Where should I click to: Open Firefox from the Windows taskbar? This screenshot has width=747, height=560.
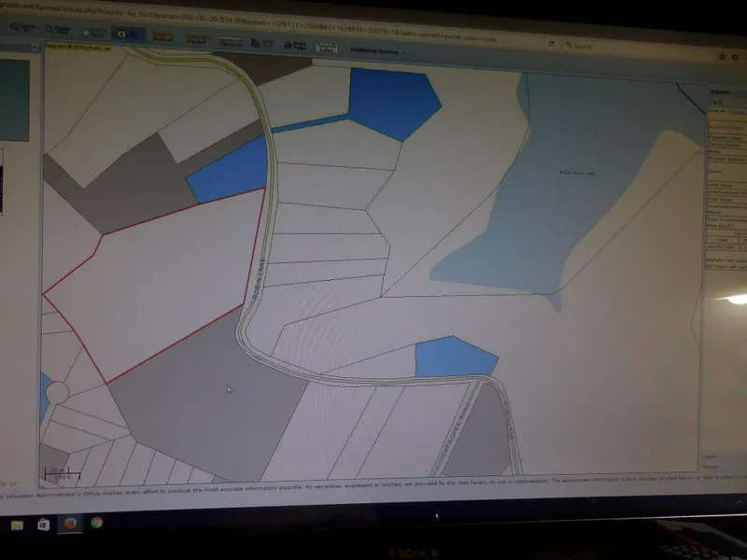click(x=68, y=524)
